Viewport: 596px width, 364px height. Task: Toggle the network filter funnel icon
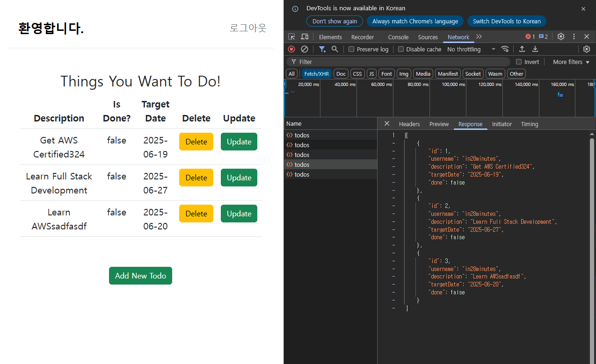(322, 49)
